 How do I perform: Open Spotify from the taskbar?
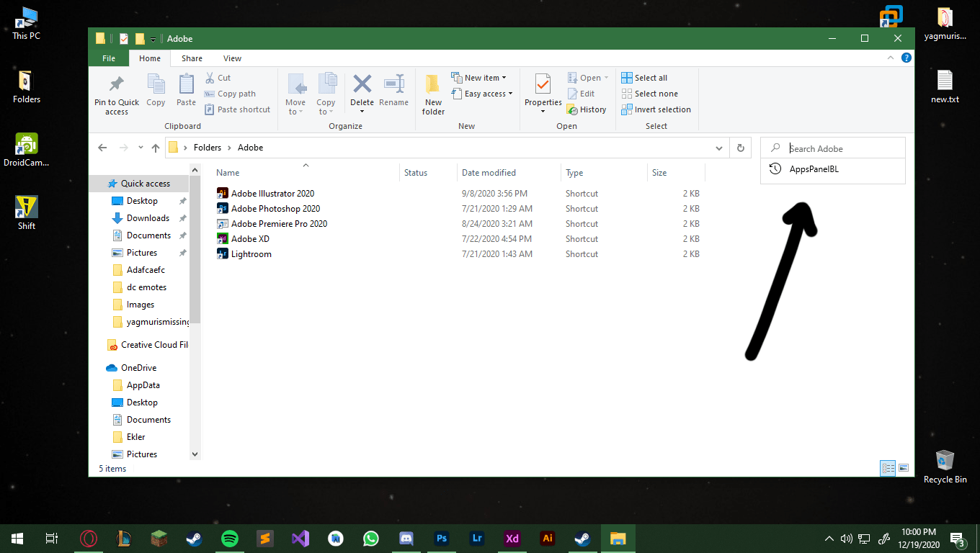[x=230, y=538]
